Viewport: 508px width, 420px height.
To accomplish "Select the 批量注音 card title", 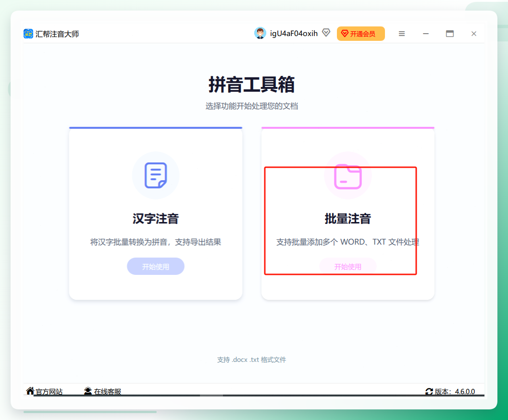I will [347, 219].
